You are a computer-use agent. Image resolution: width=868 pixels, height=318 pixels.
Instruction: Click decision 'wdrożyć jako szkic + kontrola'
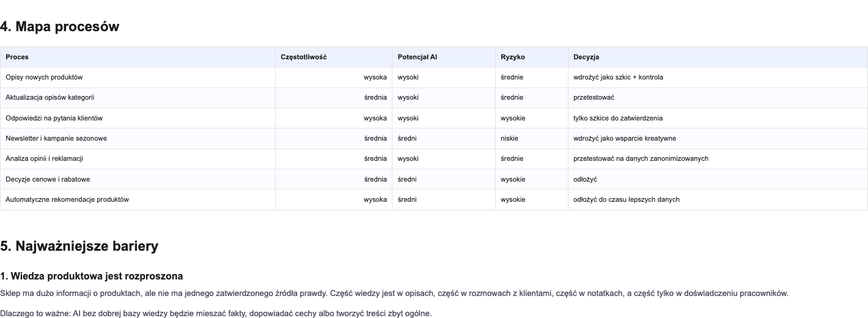pyautogui.click(x=618, y=77)
